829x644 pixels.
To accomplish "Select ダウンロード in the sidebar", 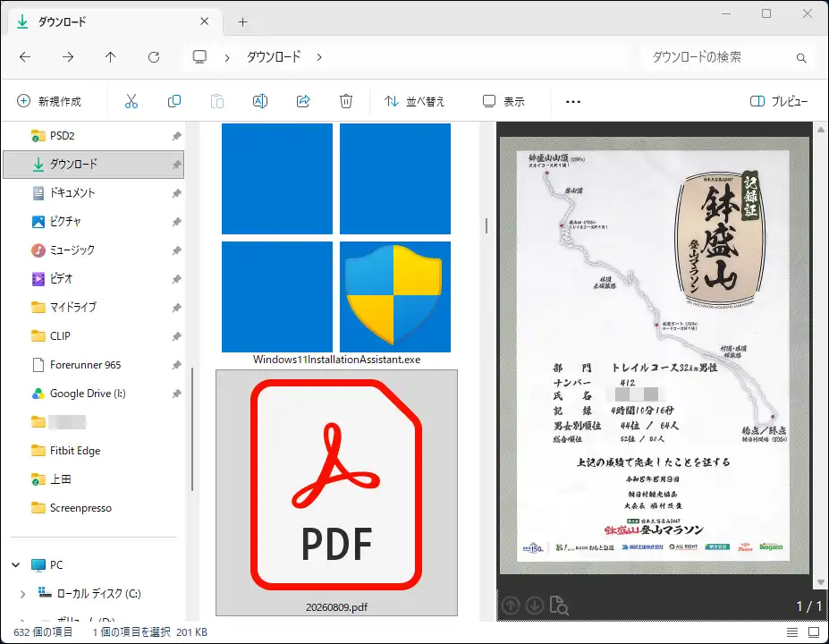I will (93, 165).
